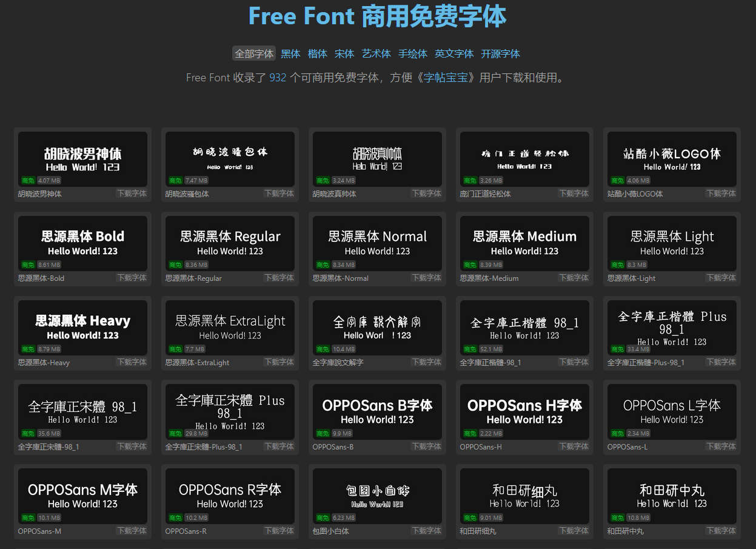Click 商免 badge on OPPOSans M字体 card
The width and height of the screenshot is (756, 549).
click(28, 518)
